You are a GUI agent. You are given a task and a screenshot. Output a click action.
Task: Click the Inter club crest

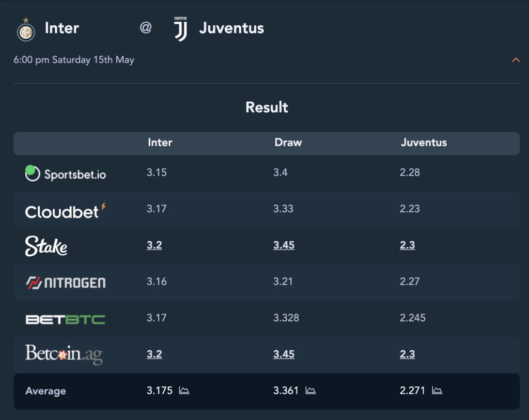coord(26,29)
